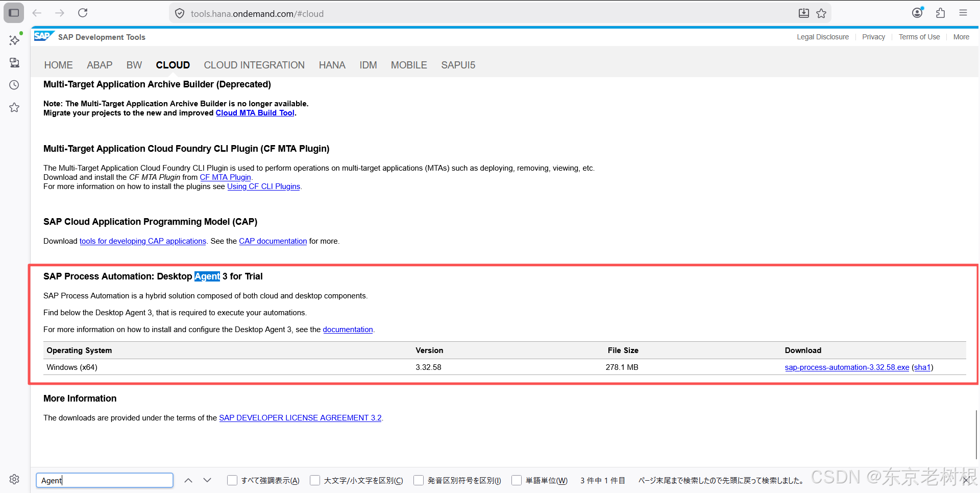This screenshot has width=980, height=493.
Task: Click the More link in header
Action: click(x=961, y=37)
